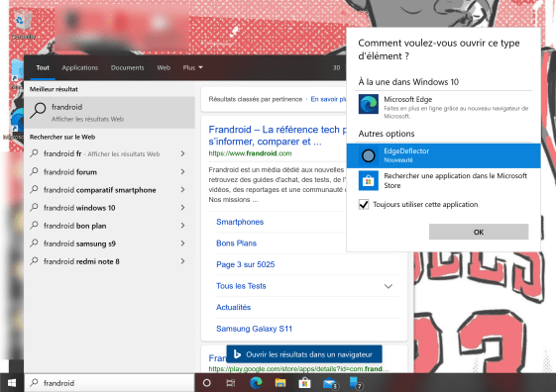Screen dimensions: 556x392
Task: Click the EdgeDeflector circle icon
Action: [x=368, y=155]
